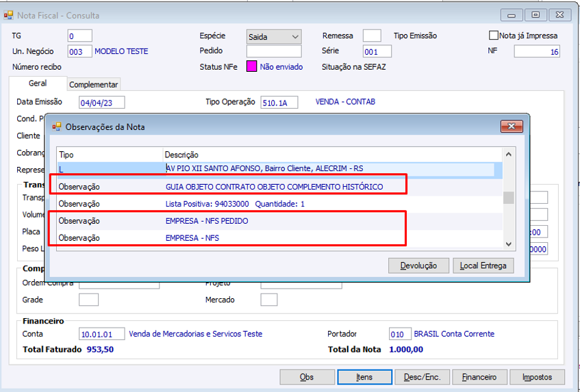Click the Total Faturado value 953,50
Screen dimensions: 580x392
coord(100,349)
